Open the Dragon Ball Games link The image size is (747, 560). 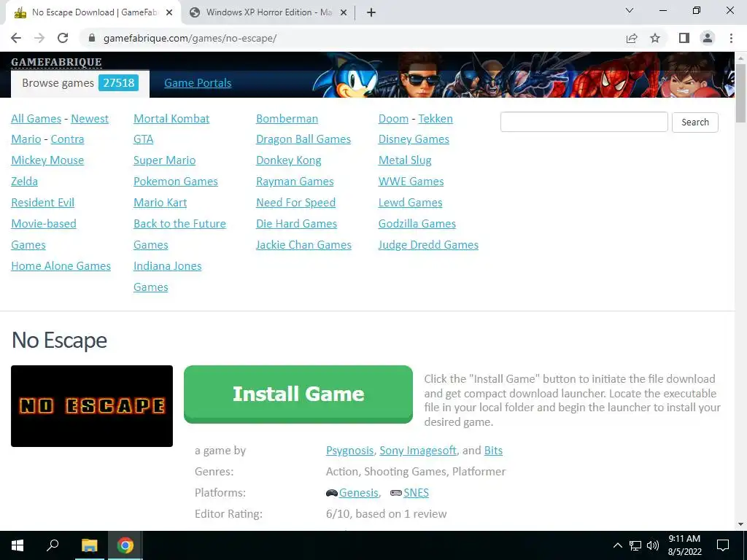coord(303,139)
